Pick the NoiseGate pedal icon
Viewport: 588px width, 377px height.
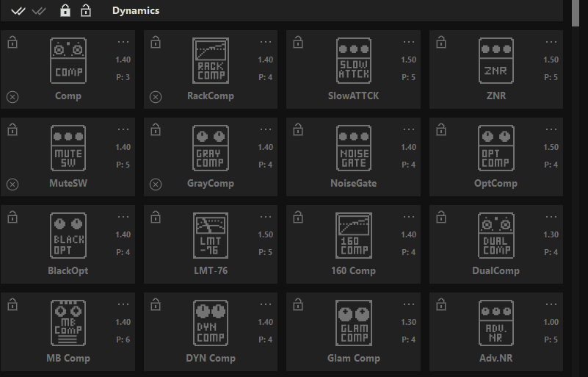tap(354, 148)
